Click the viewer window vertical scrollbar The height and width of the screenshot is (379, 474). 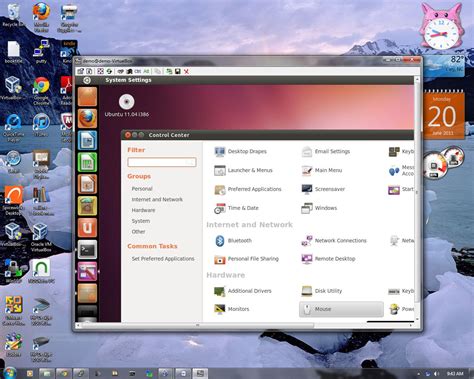click(x=417, y=200)
